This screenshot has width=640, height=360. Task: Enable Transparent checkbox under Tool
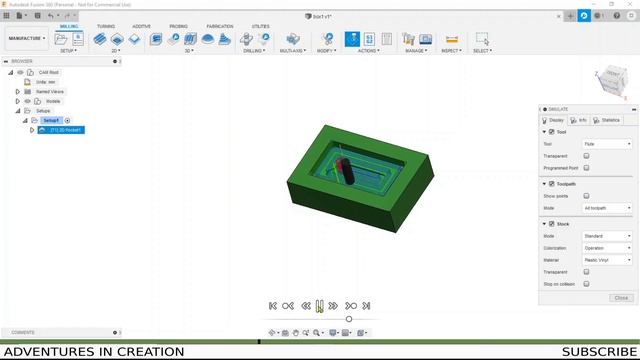click(x=587, y=156)
